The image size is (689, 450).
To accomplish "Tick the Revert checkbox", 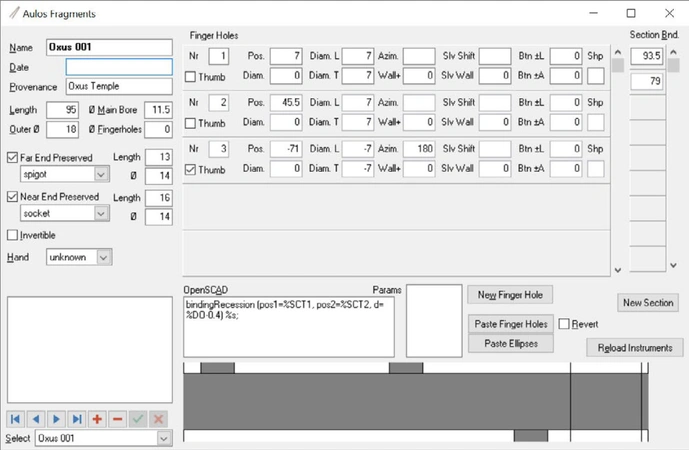I will 565,324.
